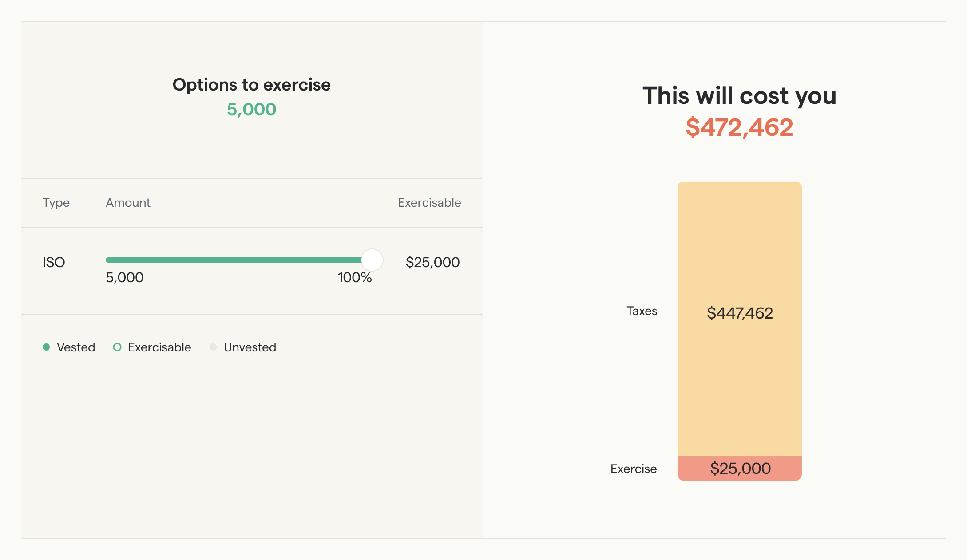Select the ISO row label

click(53, 262)
